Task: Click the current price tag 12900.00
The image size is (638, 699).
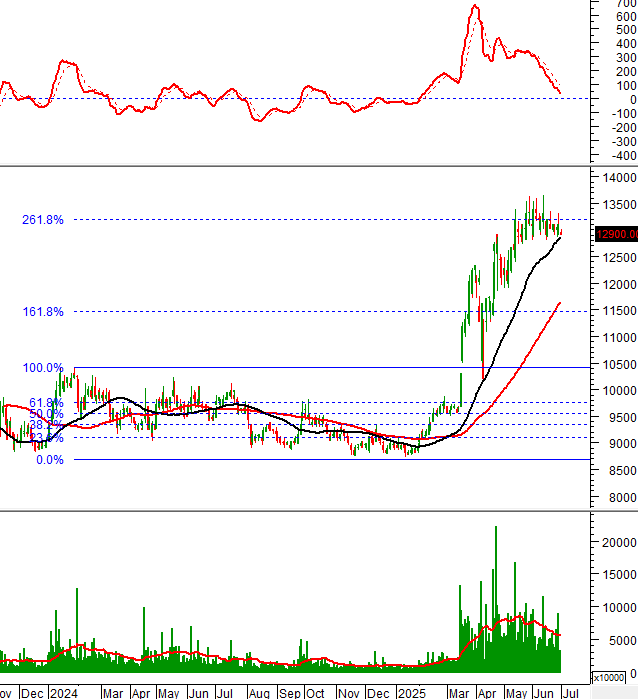Action: pyautogui.click(x=617, y=234)
